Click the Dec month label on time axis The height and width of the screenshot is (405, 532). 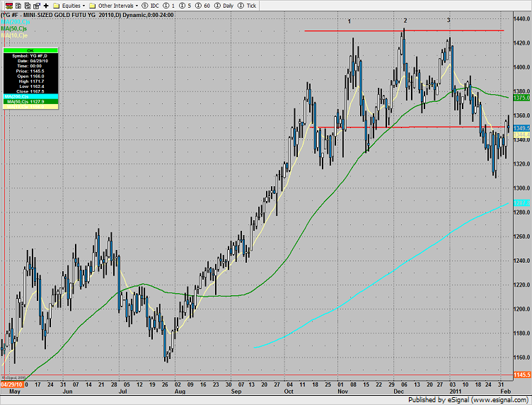pyautogui.click(x=399, y=392)
